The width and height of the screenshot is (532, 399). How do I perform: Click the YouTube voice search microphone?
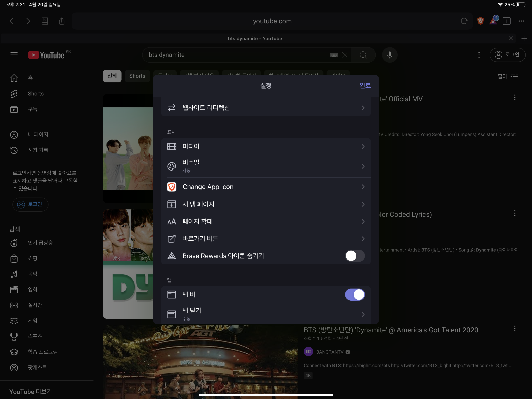click(x=390, y=55)
